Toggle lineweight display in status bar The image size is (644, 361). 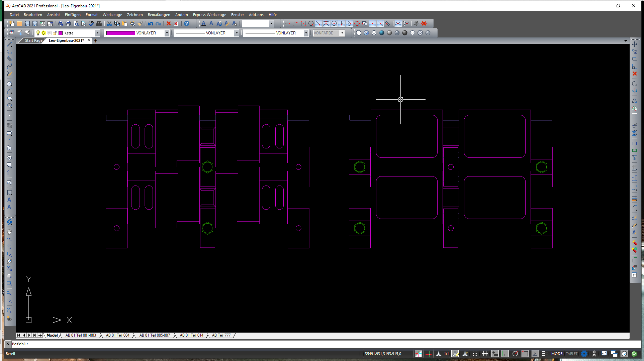point(545,354)
